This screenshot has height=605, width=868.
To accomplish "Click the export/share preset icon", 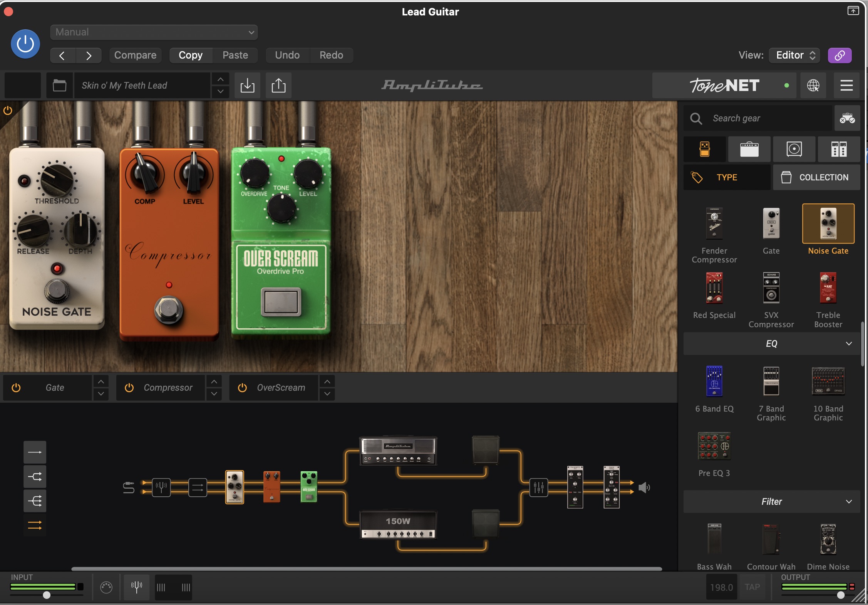I will 278,85.
